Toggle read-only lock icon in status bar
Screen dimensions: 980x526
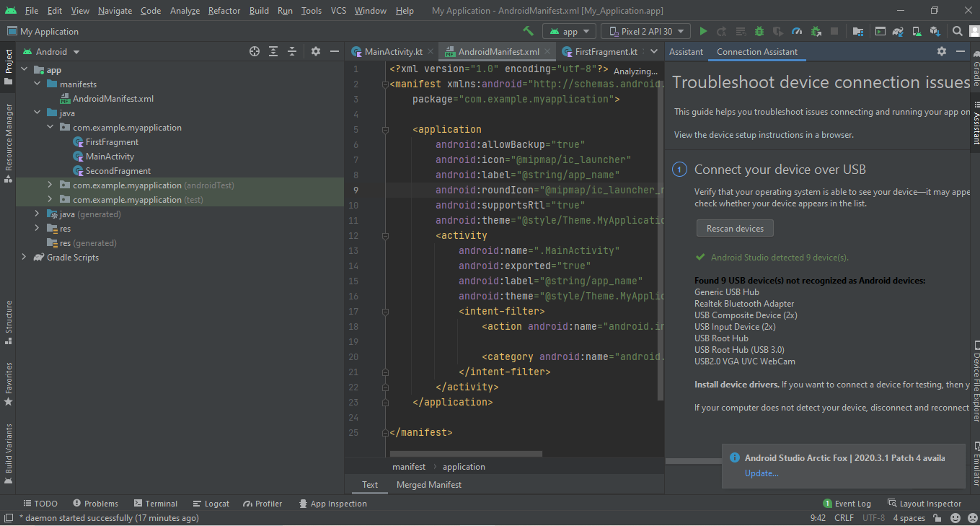click(x=937, y=518)
